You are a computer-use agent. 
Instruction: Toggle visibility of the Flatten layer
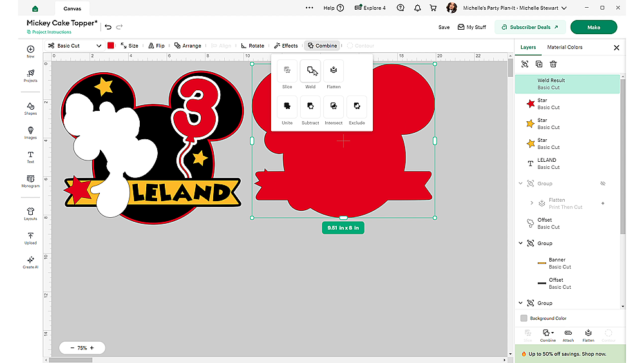603,203
